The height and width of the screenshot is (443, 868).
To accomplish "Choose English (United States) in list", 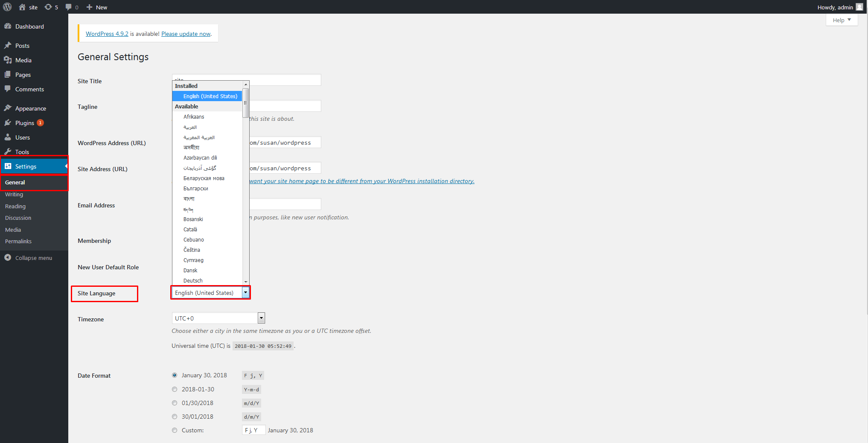I will coord(207,96).
